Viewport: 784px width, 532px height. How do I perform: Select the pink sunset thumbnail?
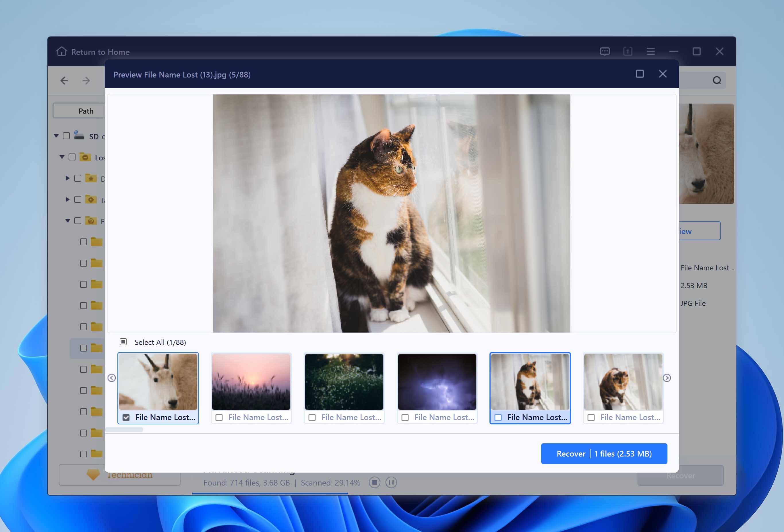pos(251,382)
